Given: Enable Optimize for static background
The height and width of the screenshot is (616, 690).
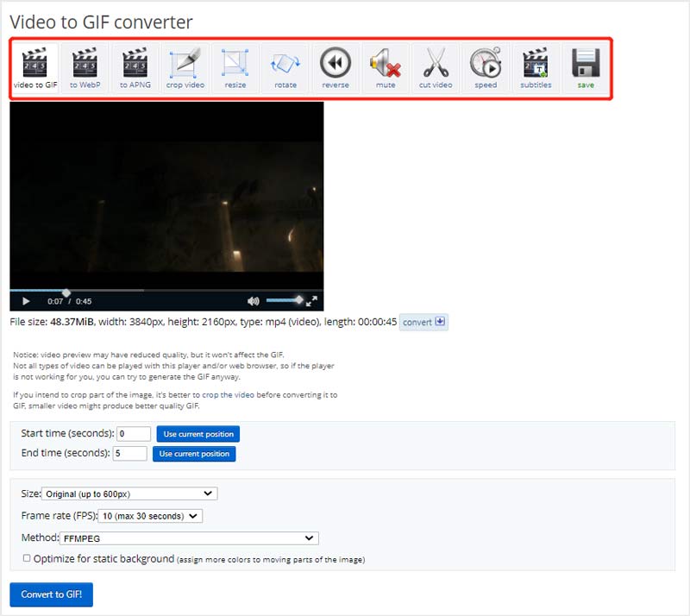Looking at the screenshot, I should pos(25,556).
